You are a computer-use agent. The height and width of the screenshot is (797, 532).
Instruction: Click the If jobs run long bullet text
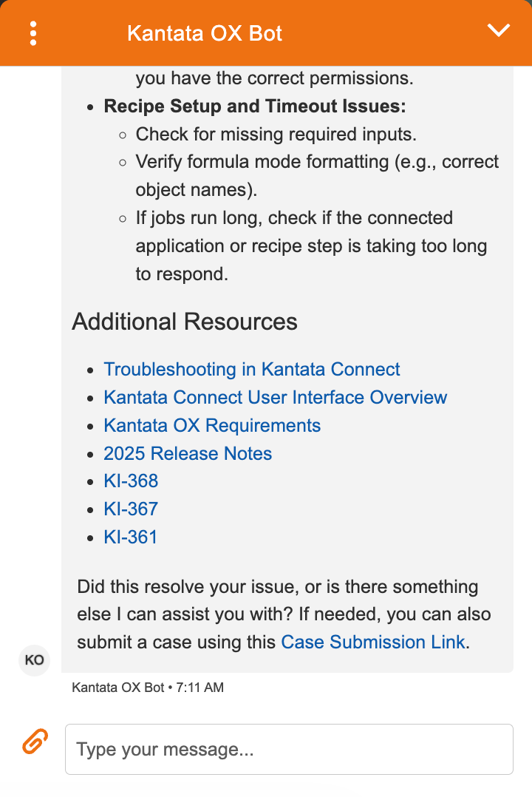point(311,245)
